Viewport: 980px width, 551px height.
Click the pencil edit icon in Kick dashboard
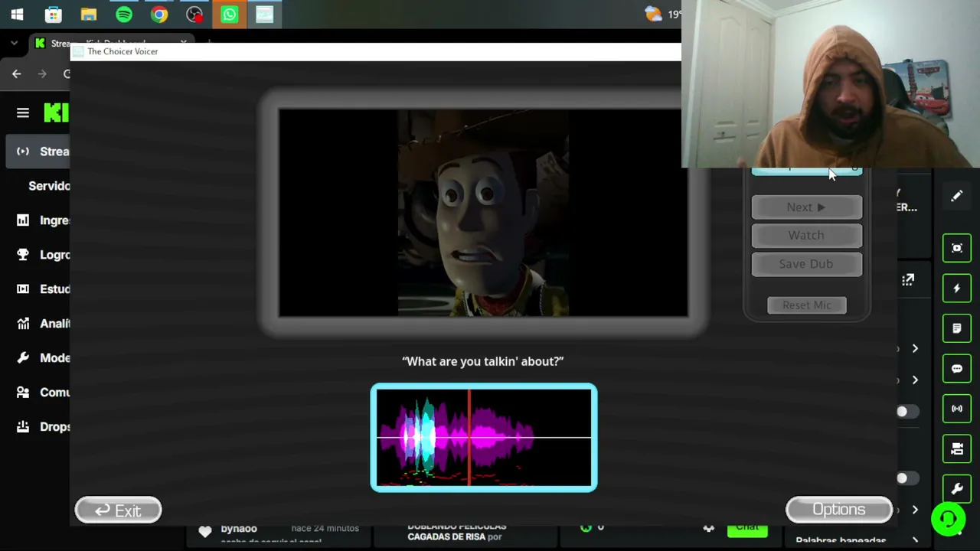click(x=957, y=196)
